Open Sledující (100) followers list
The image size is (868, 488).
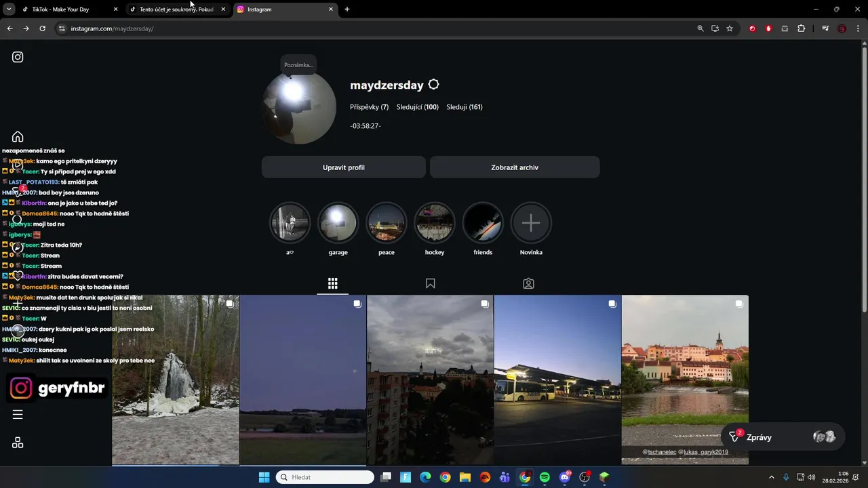418,107
